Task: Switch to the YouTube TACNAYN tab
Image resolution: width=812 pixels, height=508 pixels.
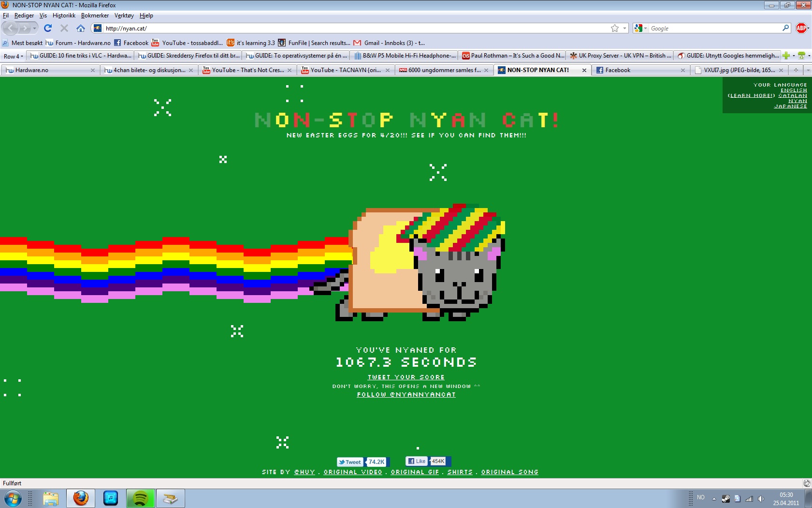Action: 345,70
